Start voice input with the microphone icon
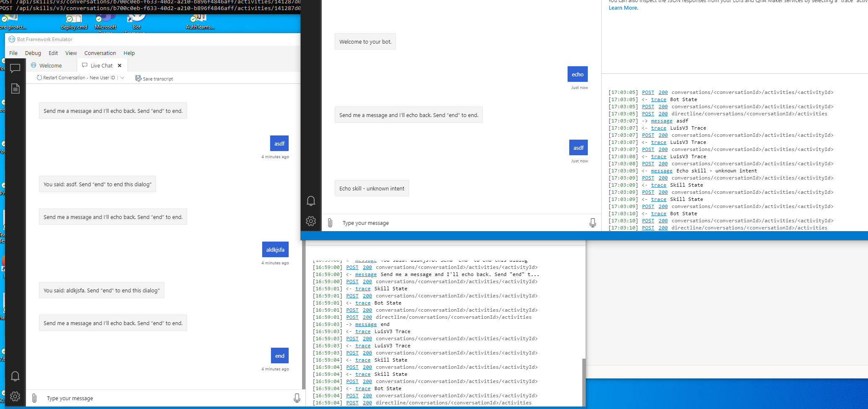The image size is (868, 409). tap(297, 398)
